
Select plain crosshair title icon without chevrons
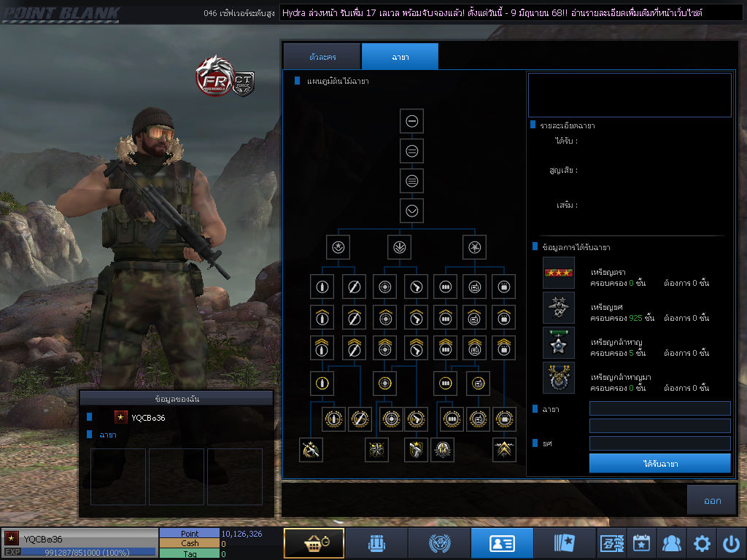385,287
